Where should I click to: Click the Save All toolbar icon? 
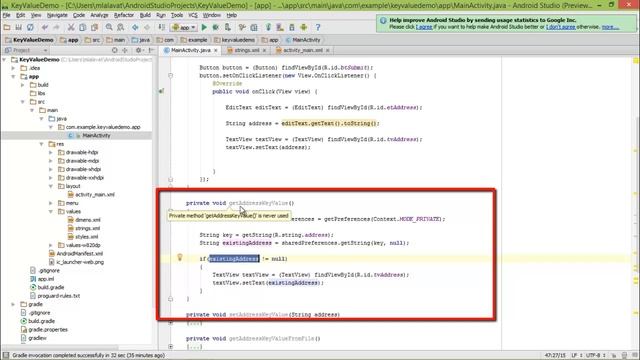18,27
